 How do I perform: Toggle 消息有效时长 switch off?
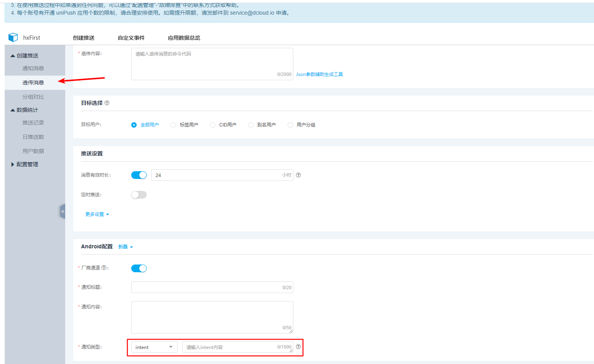[x=139, y=175]
